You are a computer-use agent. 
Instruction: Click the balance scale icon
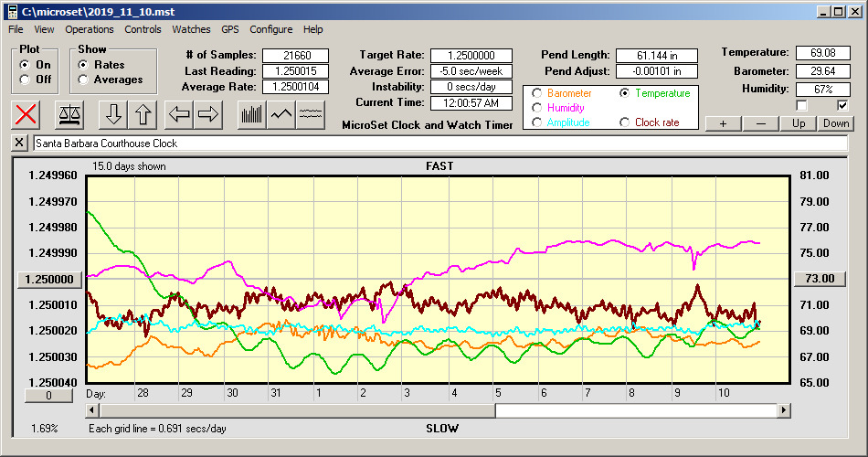(69, 114)
